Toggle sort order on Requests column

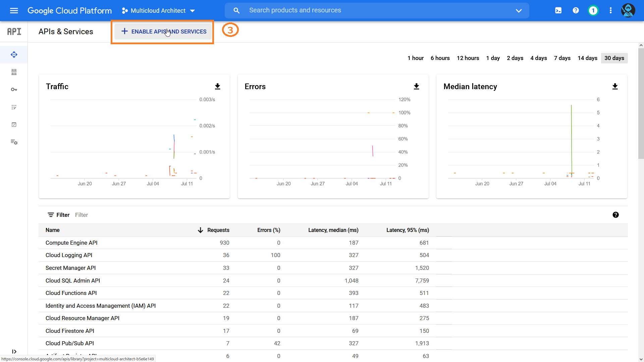200,230
